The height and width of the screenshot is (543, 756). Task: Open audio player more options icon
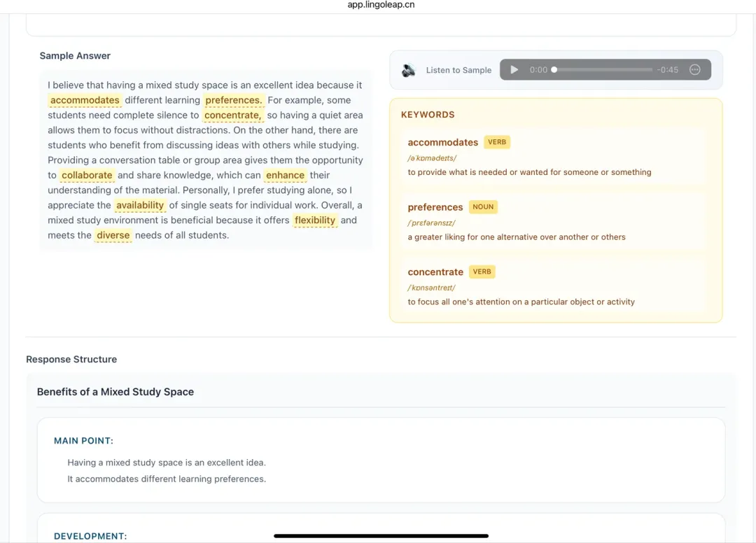click(x=695, y=70)
